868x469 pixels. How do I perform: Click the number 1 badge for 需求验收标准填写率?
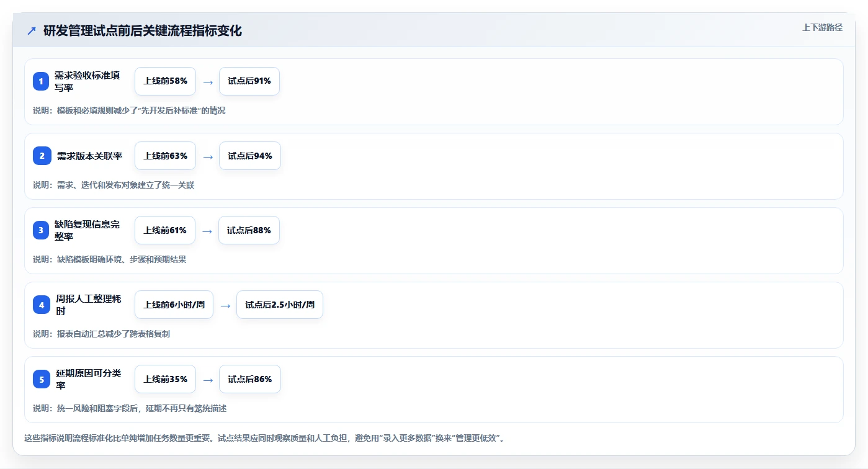click(x=41, y=81)
